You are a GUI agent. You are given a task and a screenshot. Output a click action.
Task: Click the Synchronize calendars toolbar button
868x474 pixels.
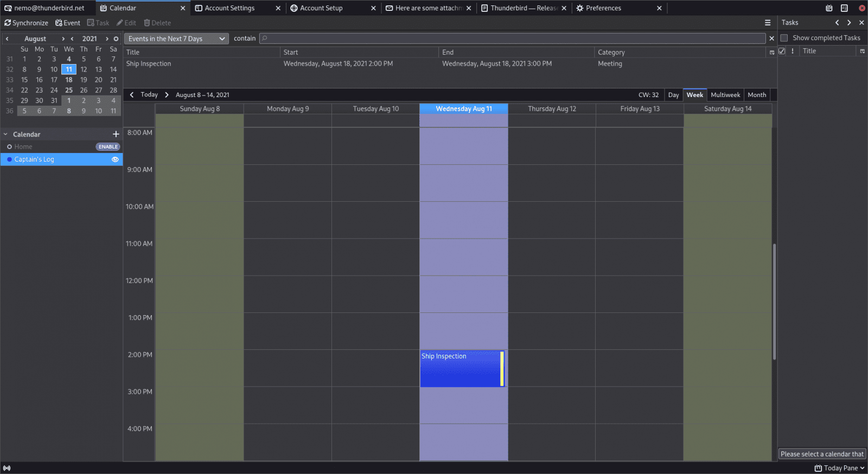click(26, 23)
